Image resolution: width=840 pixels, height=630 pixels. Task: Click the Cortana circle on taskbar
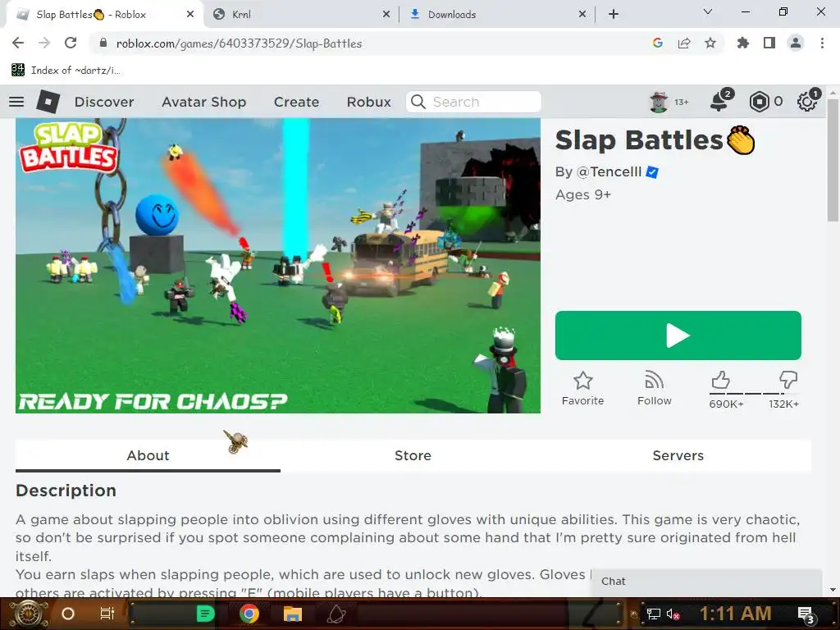click(68, 614)
